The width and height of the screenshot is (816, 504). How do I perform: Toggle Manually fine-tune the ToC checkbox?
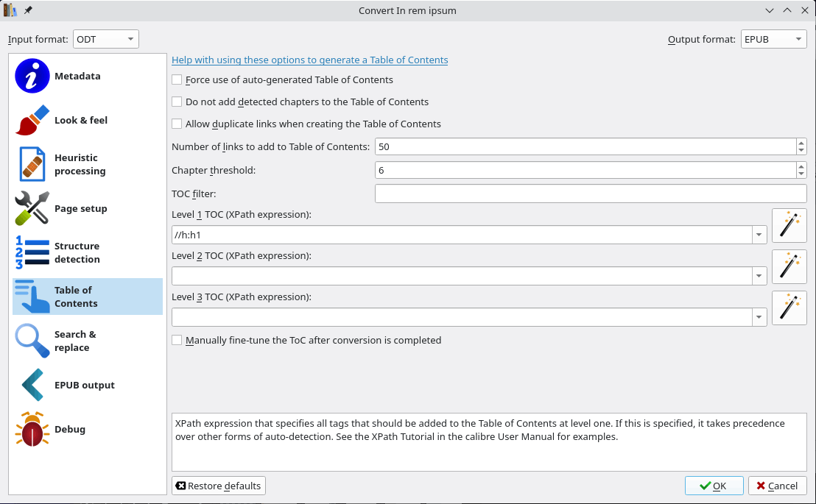pos(177,341)
